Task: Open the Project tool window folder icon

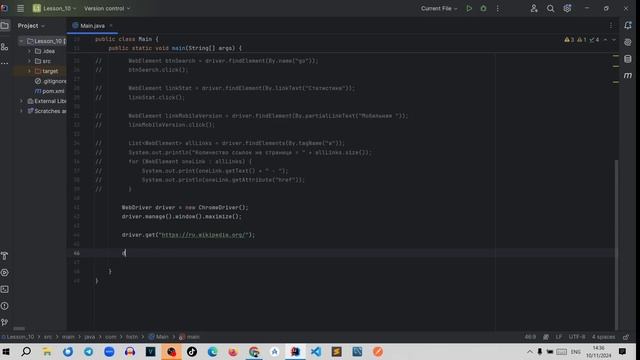Action: 4,26
